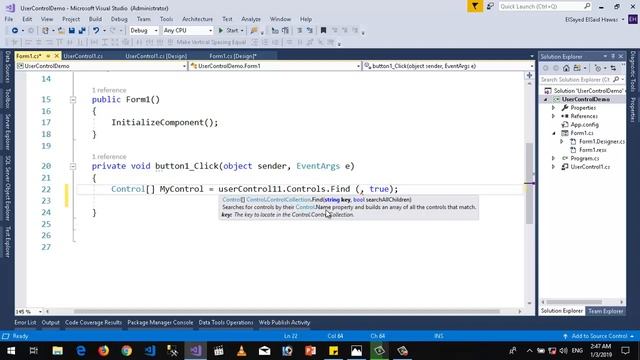Open the Microsoft Edge taskbar icon
Screen dimensions: 640x360
[81, 351]
